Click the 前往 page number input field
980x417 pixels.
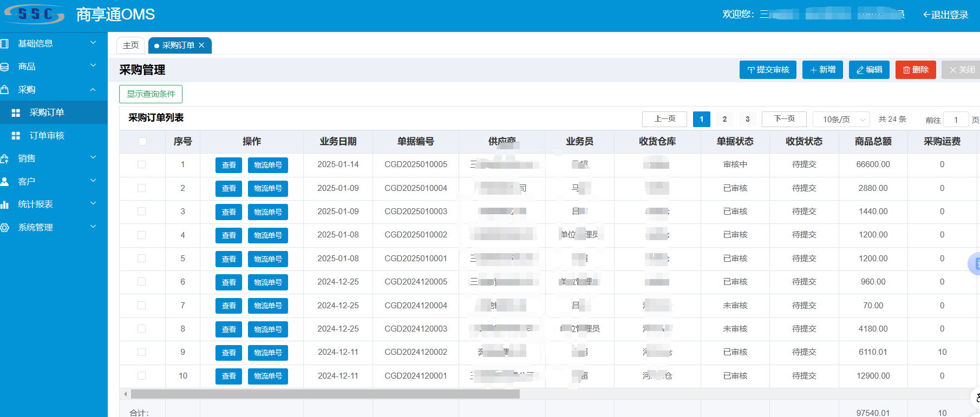(x=956, y=120)
